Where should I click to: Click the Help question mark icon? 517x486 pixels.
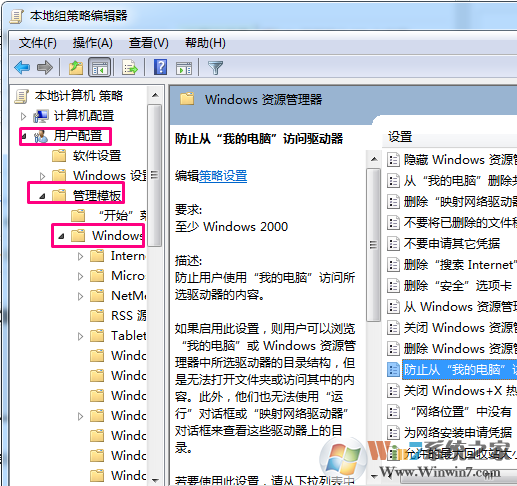160,67
